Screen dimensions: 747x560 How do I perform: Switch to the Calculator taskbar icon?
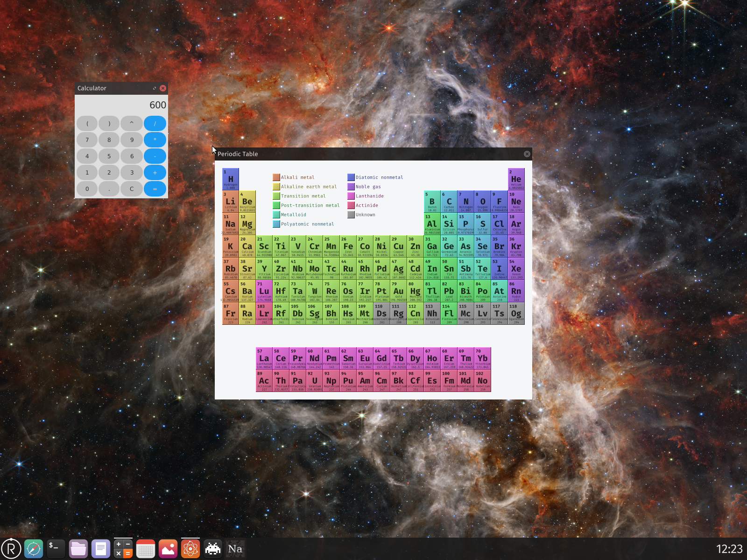coord(123,549)
